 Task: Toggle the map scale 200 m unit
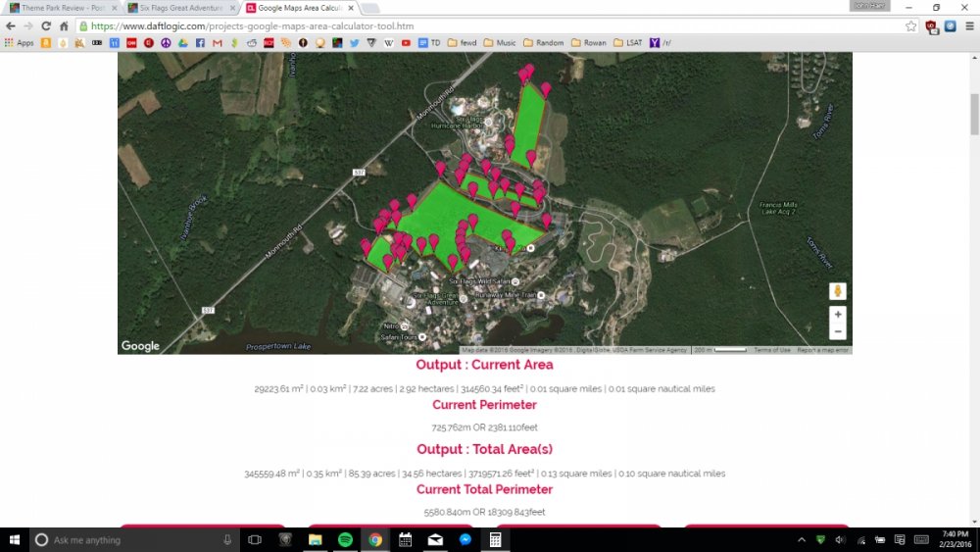tap(719, 350)
